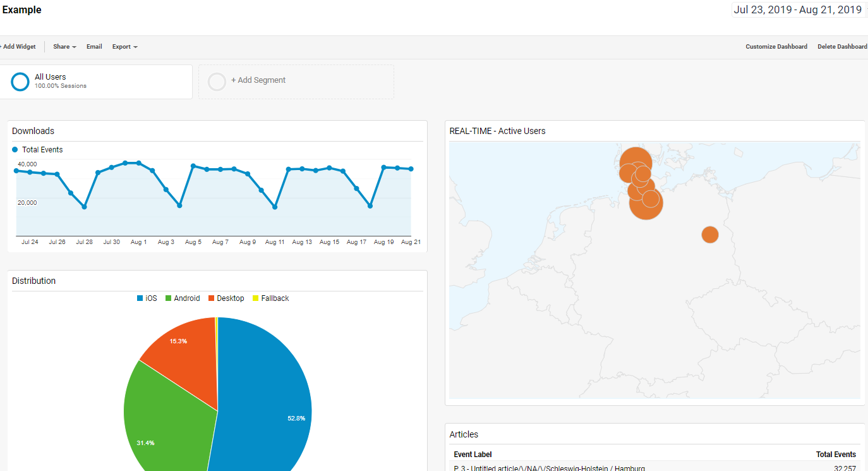Click the Email toolbar option
The height and width of the screenshot is (471, 868).
pos(94,47)
